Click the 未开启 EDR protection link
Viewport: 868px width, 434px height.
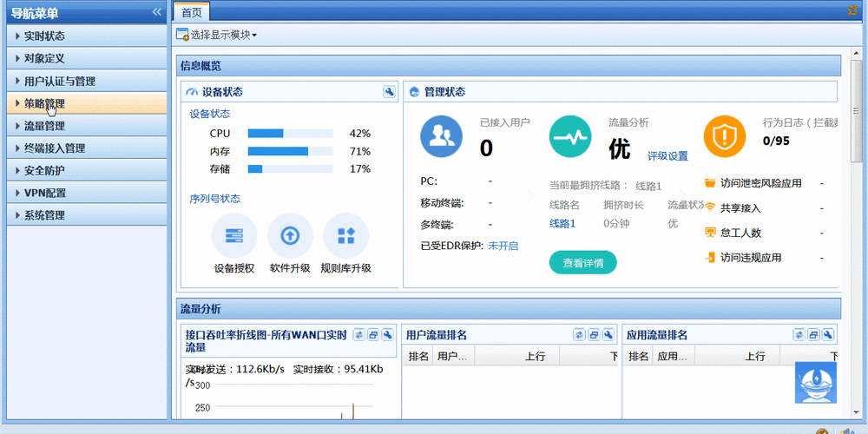(503, 246)
